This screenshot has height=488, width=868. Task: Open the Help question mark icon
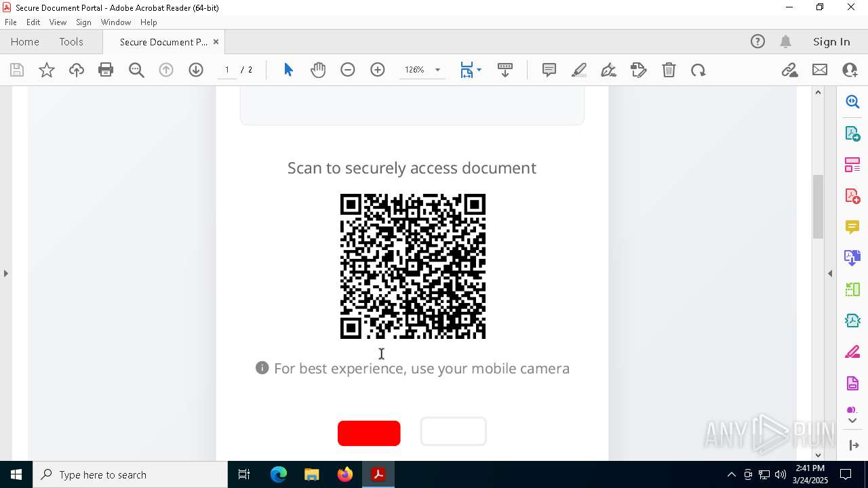757,42
